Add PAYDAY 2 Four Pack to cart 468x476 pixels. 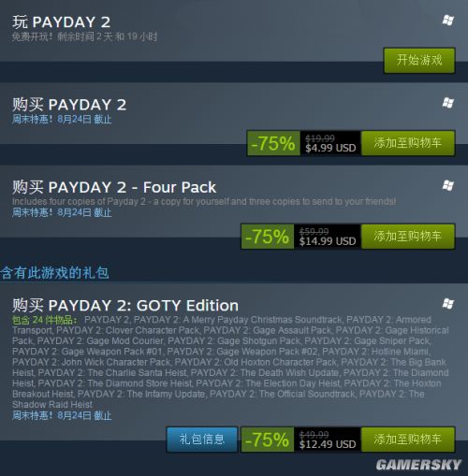408,237
